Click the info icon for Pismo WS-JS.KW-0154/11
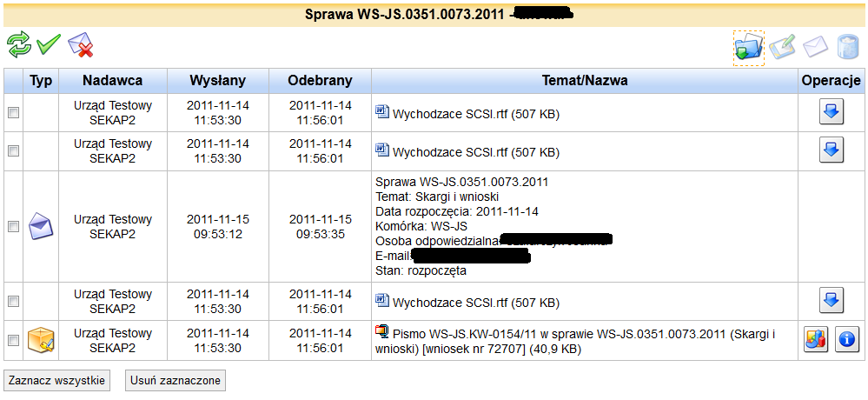Viewport: 868px width, 400px height. (847, 339)
